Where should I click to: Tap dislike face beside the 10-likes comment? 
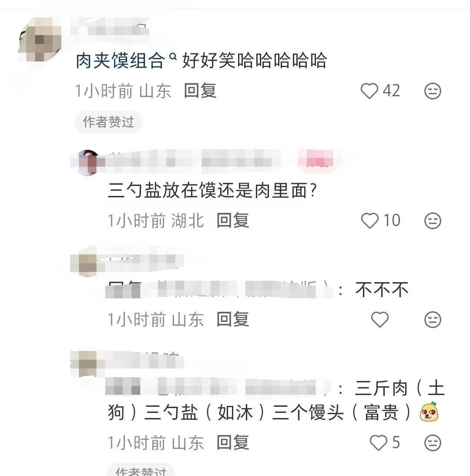point(432,221)
